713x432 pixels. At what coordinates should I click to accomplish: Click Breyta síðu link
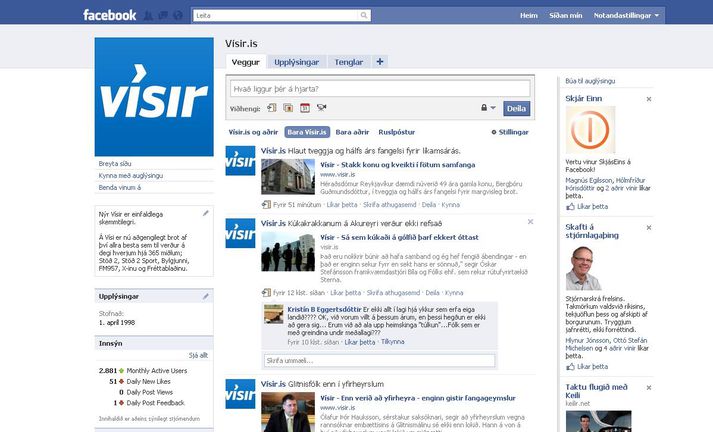[115, 164]
